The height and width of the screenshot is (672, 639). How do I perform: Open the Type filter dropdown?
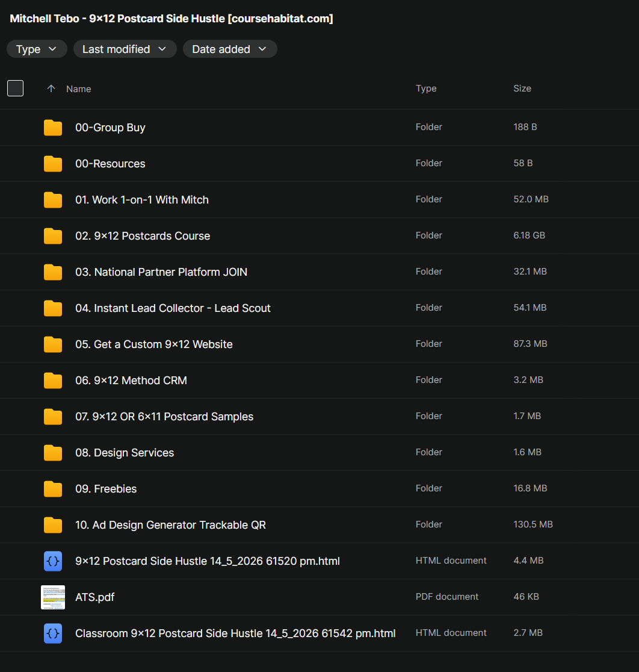pyautogui.click(x=37, y=49)
